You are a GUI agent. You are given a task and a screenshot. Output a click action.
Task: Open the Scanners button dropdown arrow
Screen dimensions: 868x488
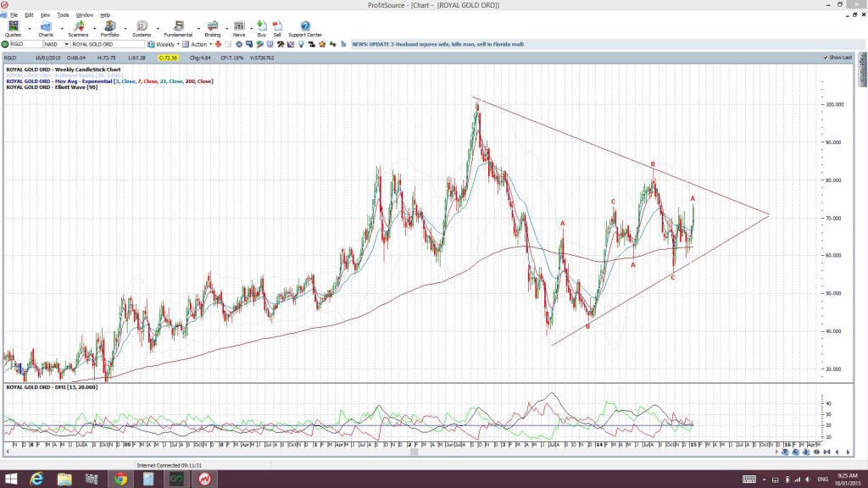click(94, 28)
